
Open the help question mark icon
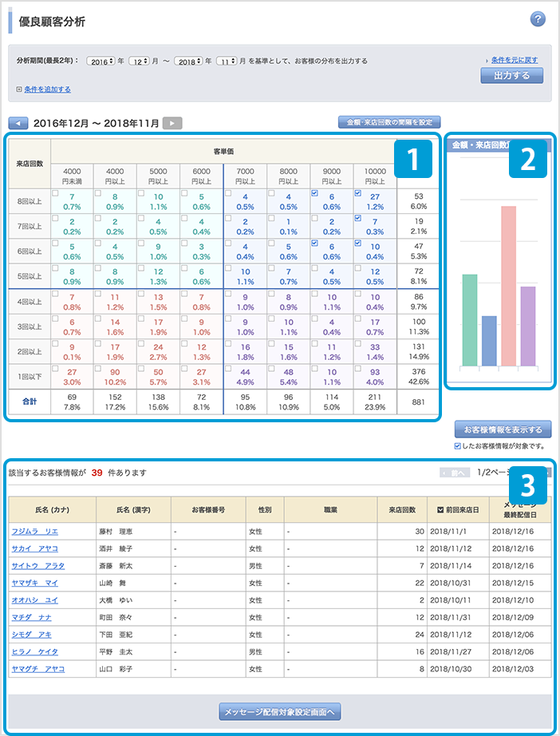537,20
